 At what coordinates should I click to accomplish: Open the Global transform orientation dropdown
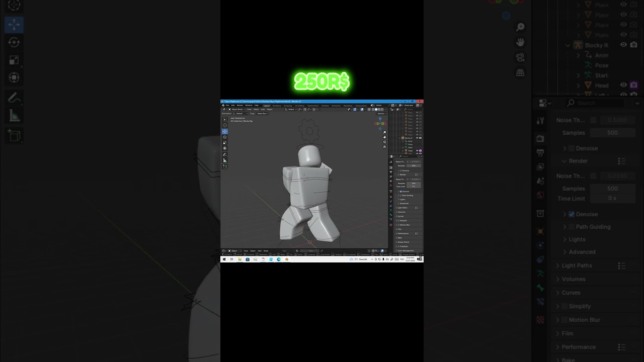tap(291, 110)
